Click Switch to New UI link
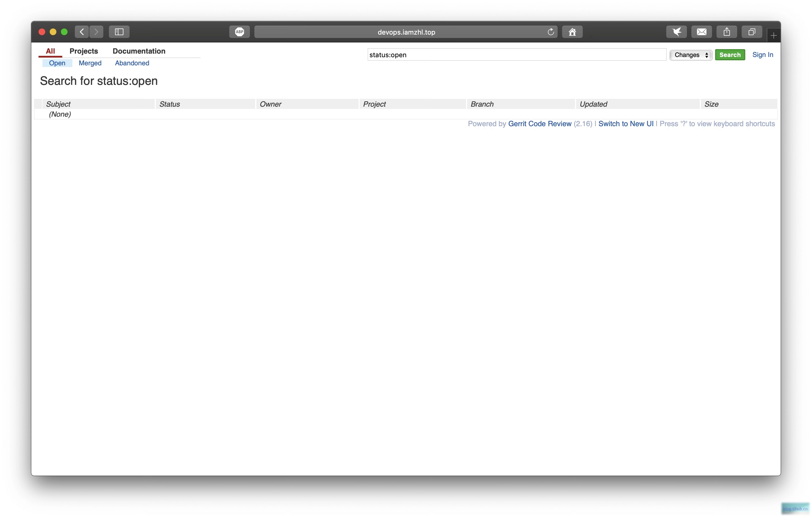 (x=626, y=124)
